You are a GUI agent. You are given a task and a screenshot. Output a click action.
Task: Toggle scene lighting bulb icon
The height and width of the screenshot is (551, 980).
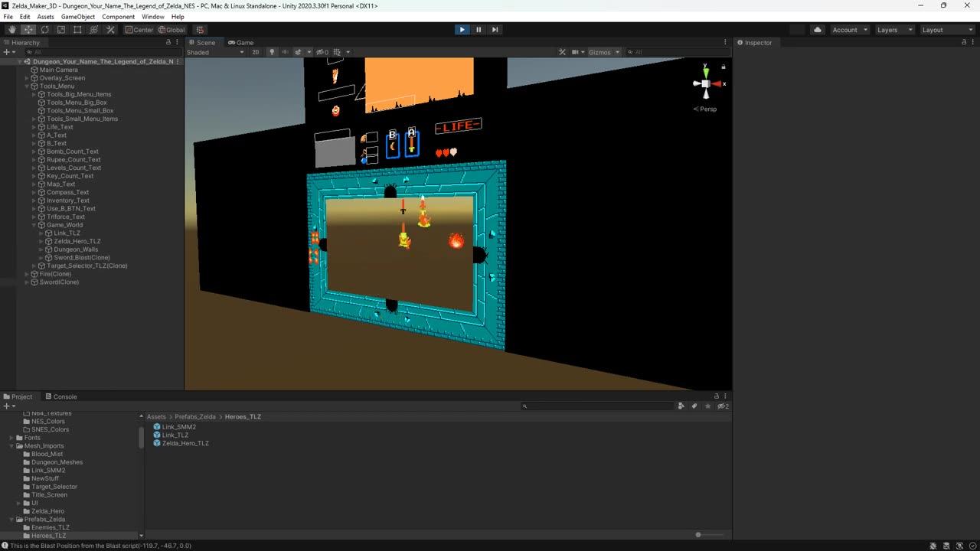[271, 52]
